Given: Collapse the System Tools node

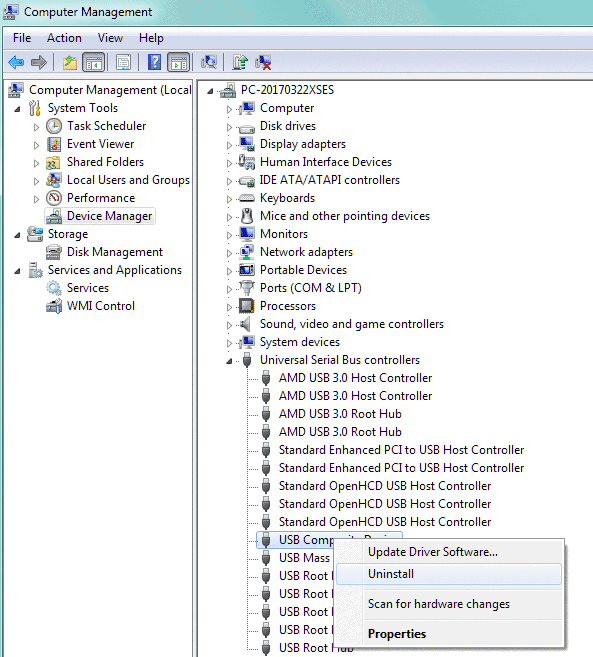Looking at the screenshot, I should coord(17,109).
